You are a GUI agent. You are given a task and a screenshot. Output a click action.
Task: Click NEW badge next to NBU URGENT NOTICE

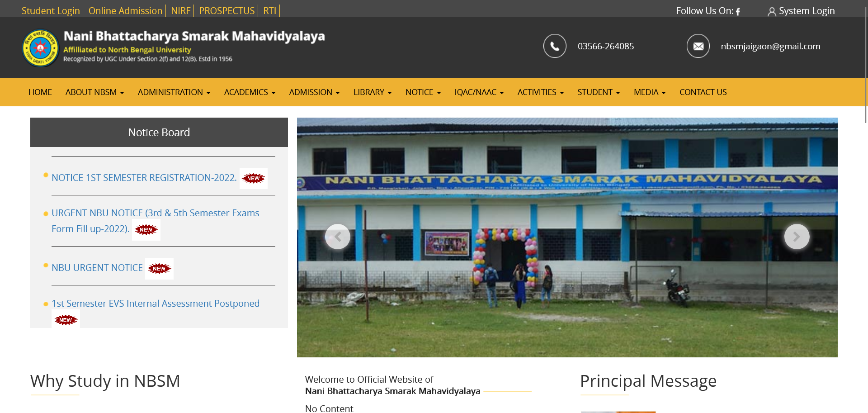159,269
